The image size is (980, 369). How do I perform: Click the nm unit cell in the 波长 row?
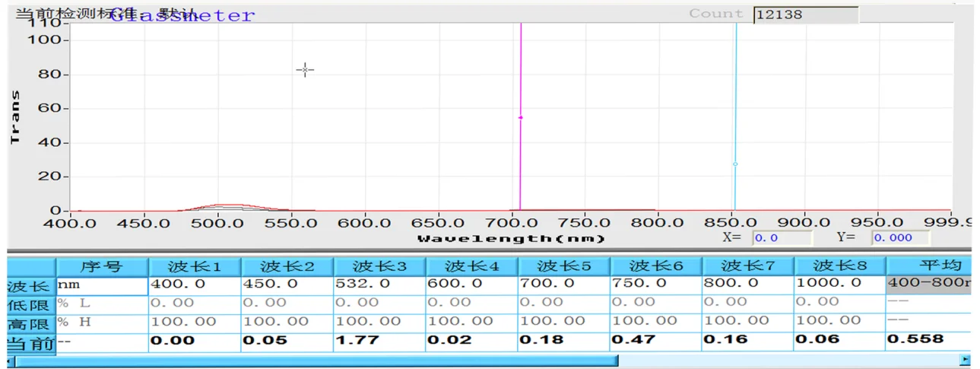click(x=102, y=286)
